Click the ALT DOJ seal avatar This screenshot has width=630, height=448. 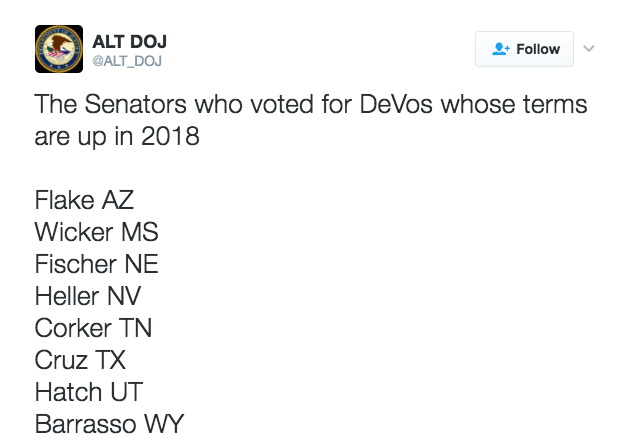[x=59, y=49]
